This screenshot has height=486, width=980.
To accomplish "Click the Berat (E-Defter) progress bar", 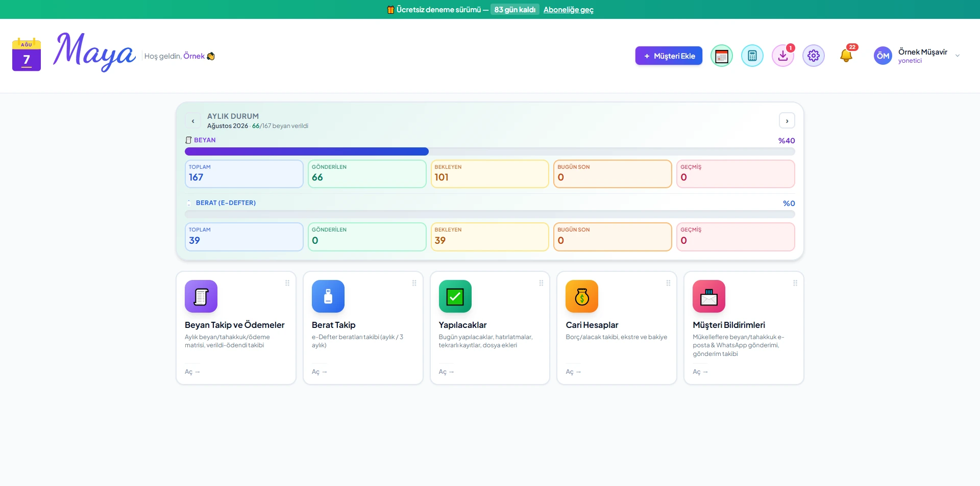I will (x=490, y=214).
